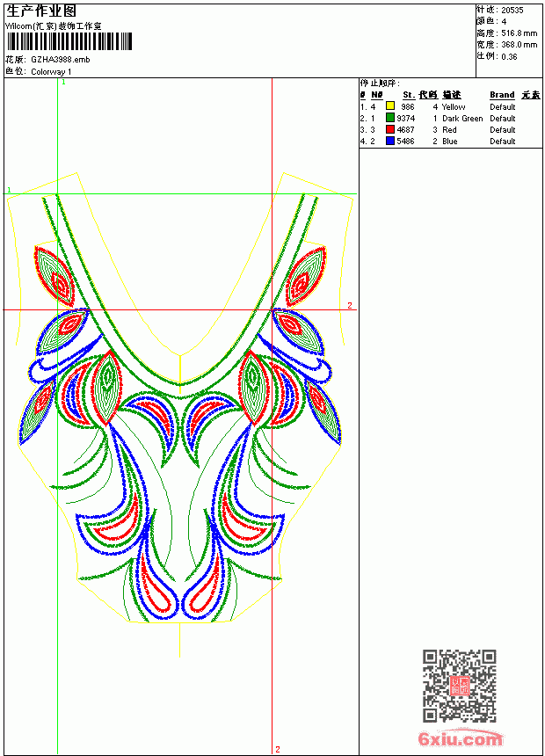This screenshot has height=756, width=545.
Task: Click the red seal in QR code center
Action: [x=460, y=685]
